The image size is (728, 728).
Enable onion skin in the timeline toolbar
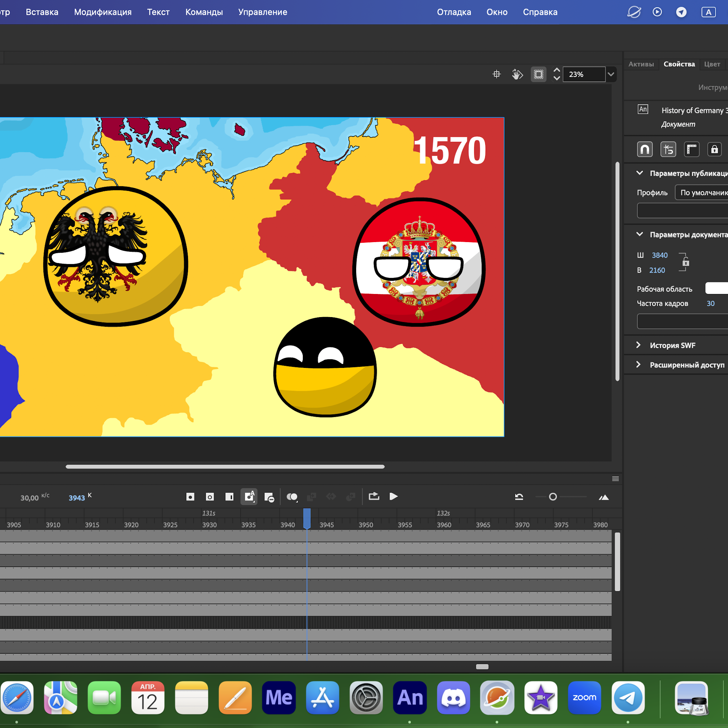(x=292, y=497)
